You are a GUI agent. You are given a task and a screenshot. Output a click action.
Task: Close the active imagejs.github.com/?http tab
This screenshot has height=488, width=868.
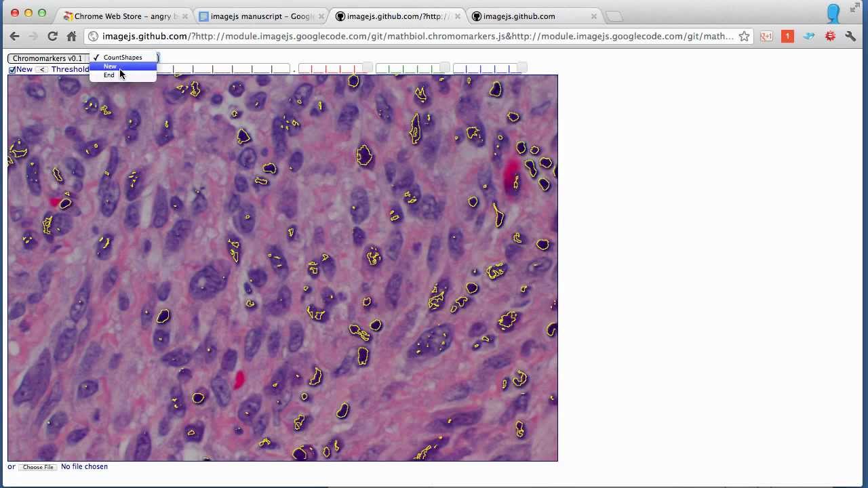[458, 16]
